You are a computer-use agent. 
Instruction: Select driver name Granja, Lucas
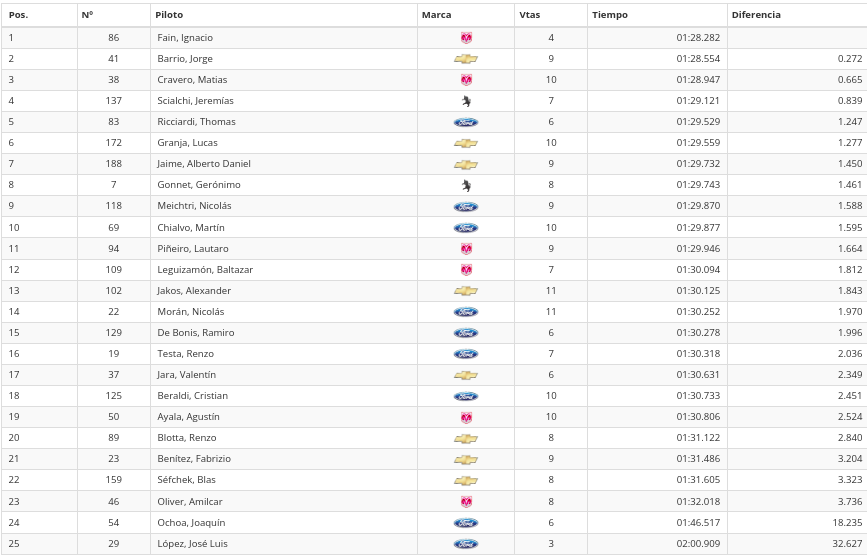tap(188, 143)
